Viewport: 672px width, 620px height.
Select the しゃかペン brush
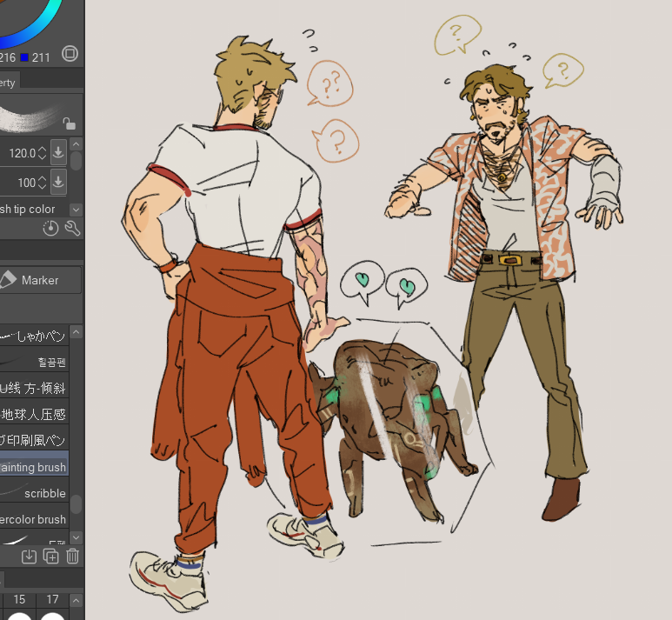(34, 336)
